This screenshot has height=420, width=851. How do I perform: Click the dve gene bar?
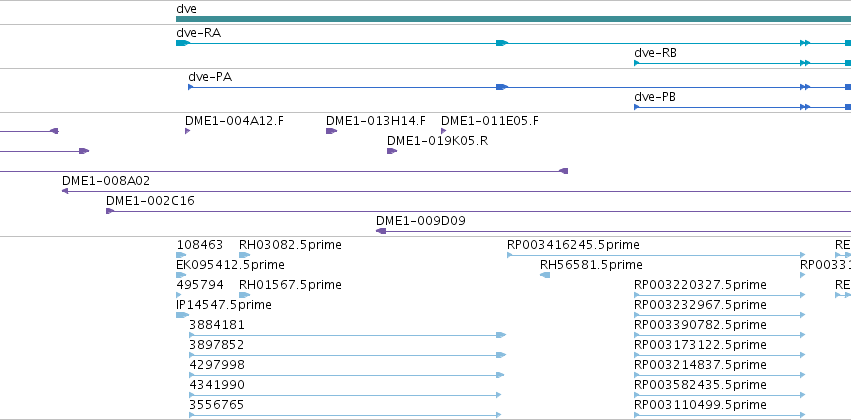click(x=513, y=19)
